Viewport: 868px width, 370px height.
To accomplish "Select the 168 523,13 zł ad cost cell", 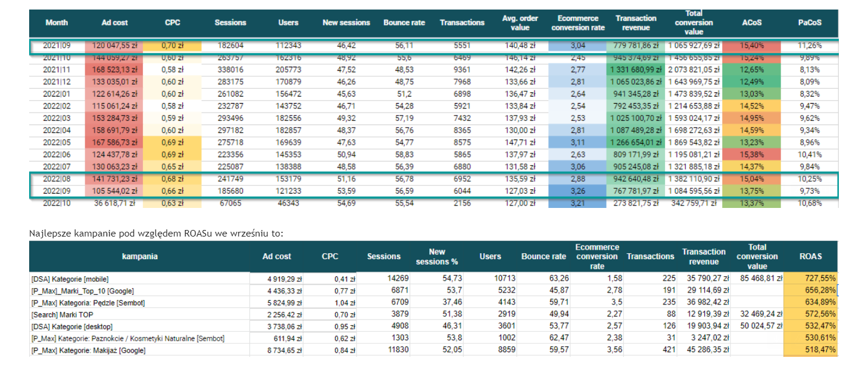I will coord(115,70).
